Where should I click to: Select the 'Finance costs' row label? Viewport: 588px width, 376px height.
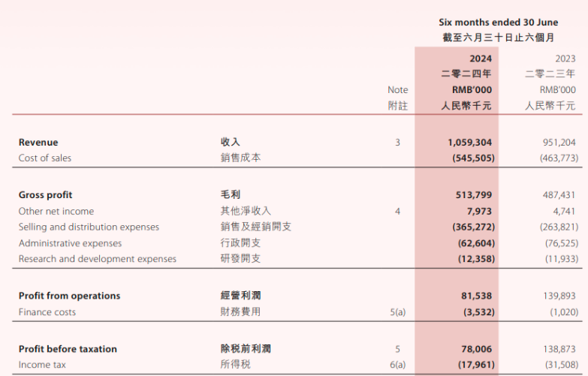coord(47,312)
